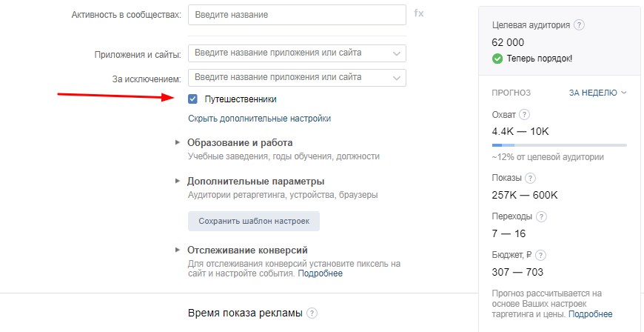Open help icon next to Охват

pos(525,115)
